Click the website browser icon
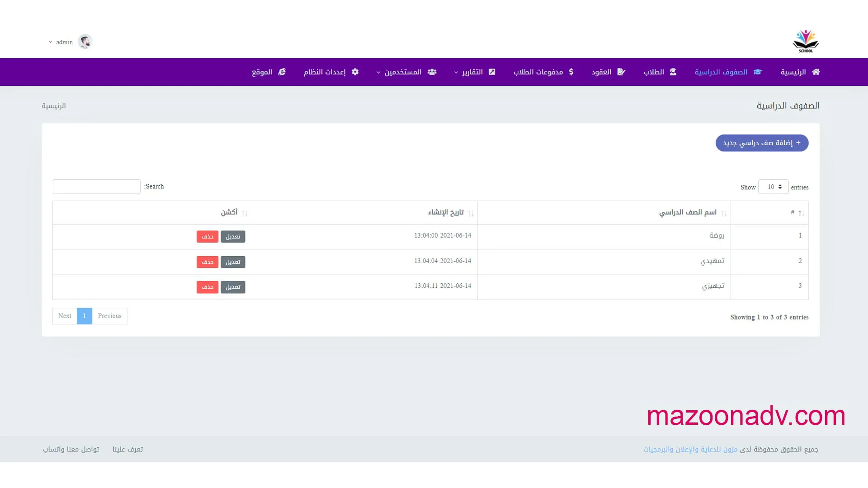This screenshot has width=868, height=488. 282,72
